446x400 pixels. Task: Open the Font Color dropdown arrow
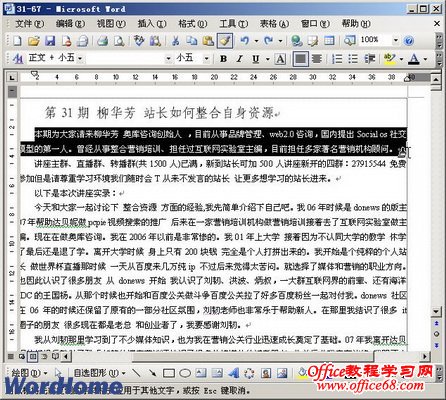[425, 59]
